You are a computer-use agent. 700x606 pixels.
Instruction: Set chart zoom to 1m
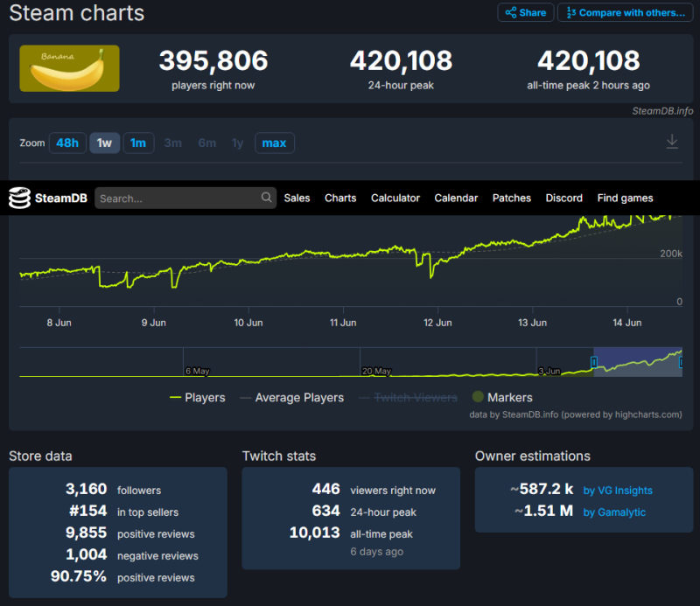(138, 143)
